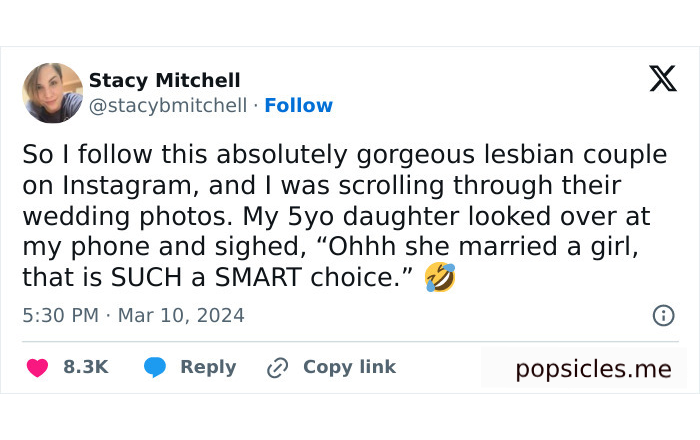View the 8.3K likes count
The width and height of the screenshot is (700, 440).
[x=85, y=367]
